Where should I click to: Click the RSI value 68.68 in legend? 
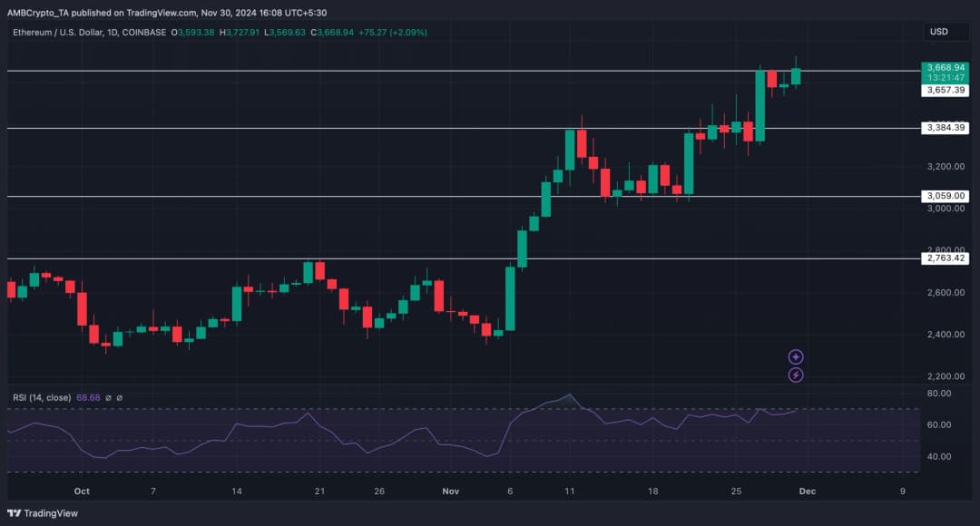click(x=87, y=397)
